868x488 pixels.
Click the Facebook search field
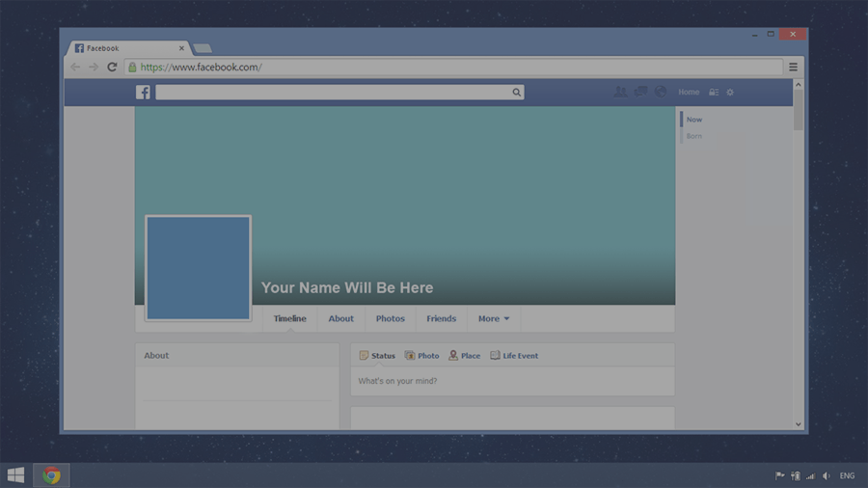point(339,93)
